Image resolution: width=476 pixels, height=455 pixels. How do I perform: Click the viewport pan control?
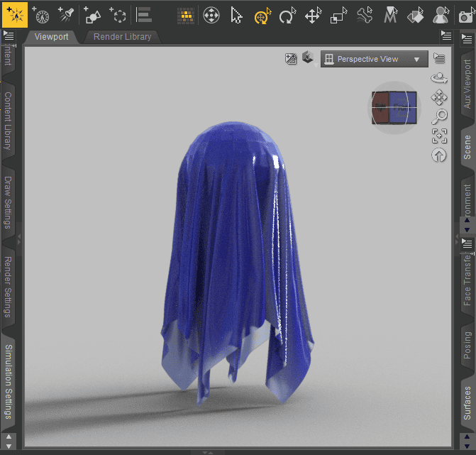(x=439, y=97)
